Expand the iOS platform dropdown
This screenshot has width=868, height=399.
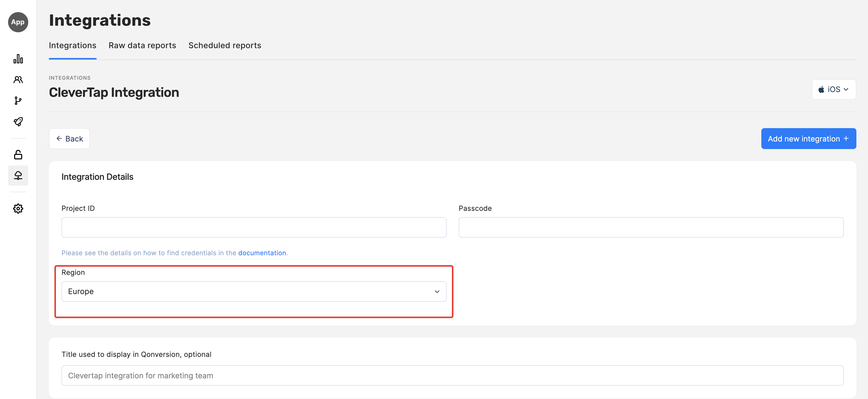[x=833, y=89]
